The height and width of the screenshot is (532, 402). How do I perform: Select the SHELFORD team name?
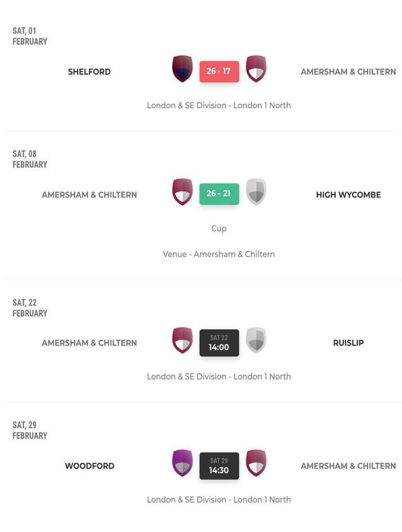point(89,72)
